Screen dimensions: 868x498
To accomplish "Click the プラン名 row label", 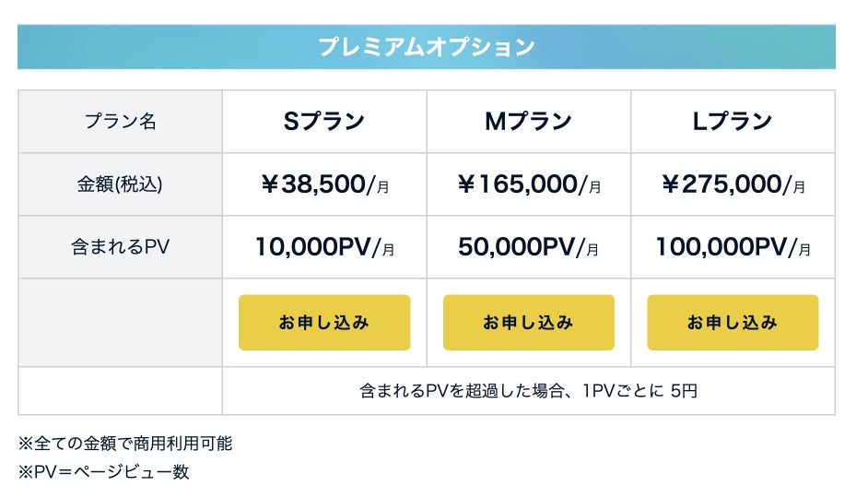I will pos(120,122).
